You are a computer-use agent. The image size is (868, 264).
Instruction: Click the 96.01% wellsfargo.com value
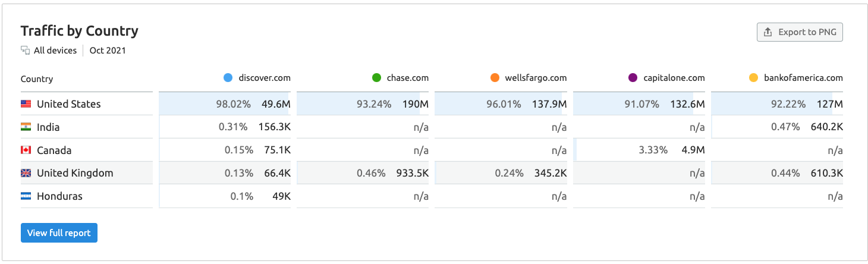pyautogui.click(x=504, y=104)
